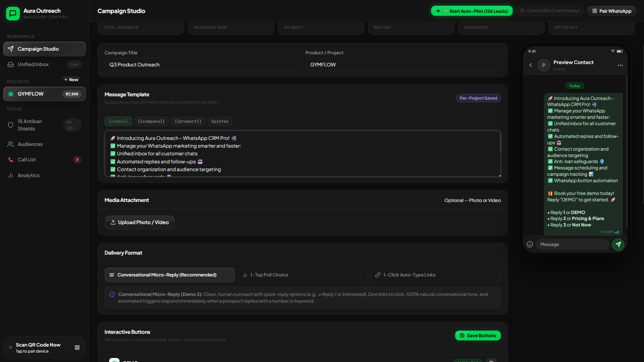
Task: Click the Save Buttons button
Action: point(478,335)
